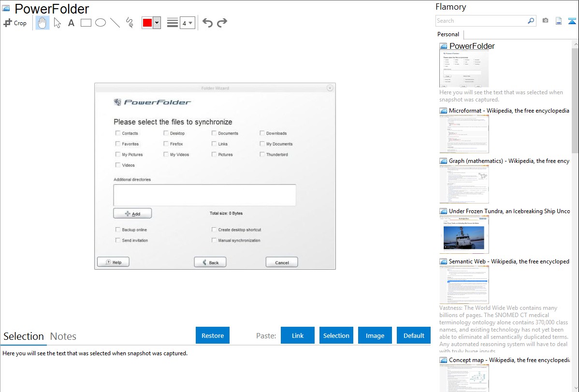The image size is (579, 392).
Task: Click the camera capture icon
Action: (x=545, y=21)
